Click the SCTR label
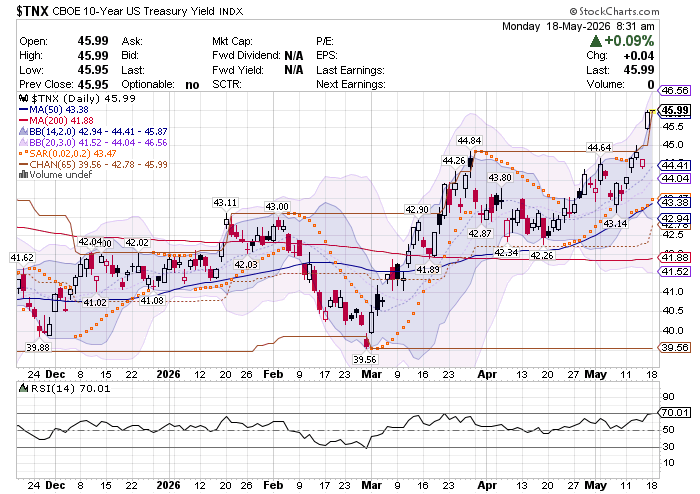The height and width of the screenshot is (494, 700). click(x=227, y=84)
